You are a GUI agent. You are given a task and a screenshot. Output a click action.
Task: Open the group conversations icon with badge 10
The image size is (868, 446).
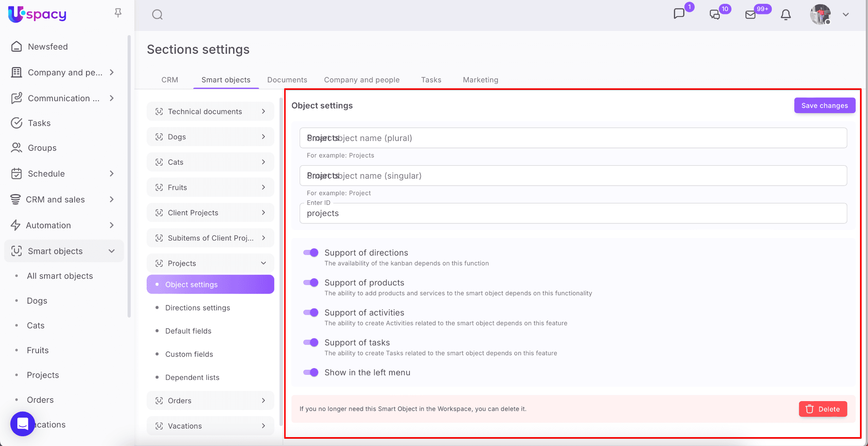coord(715,15)
